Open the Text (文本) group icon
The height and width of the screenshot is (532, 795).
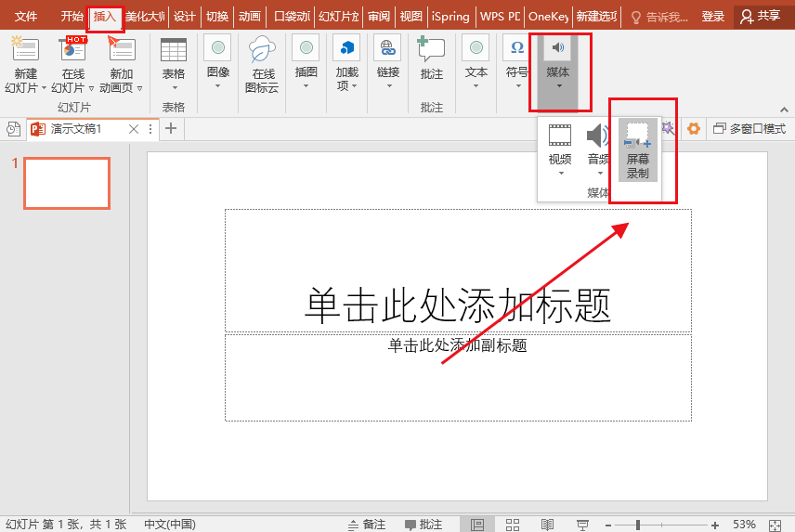pos(476,47)
